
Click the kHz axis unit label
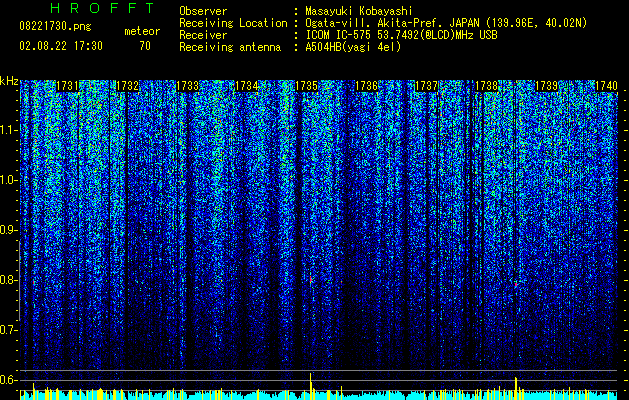[x=9, y=81]
